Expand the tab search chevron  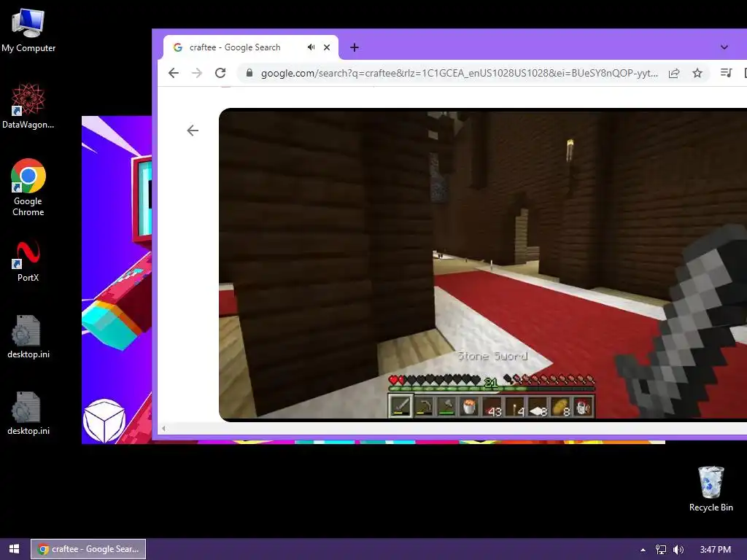pyautogui.click(x=724, y=47)
